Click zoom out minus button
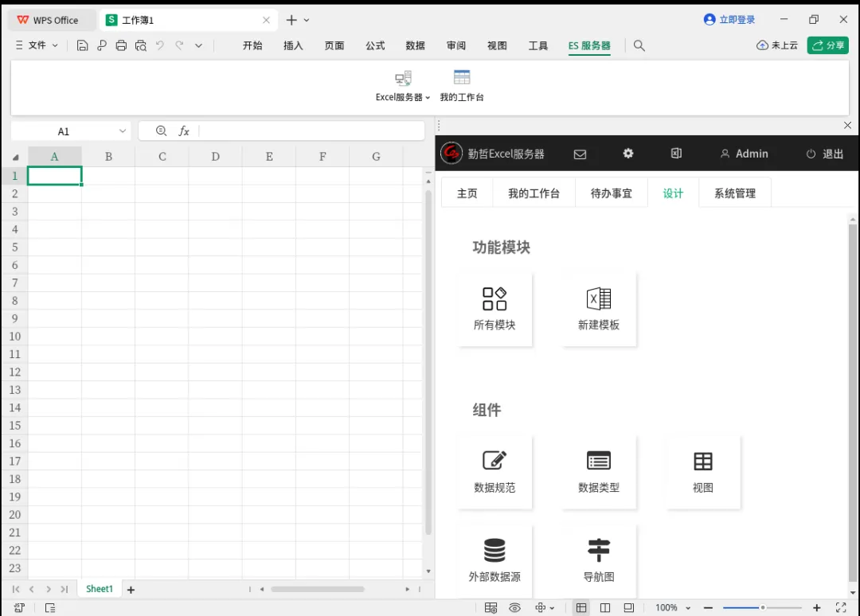This screenshot has width=860, height=616. [708, 607]
